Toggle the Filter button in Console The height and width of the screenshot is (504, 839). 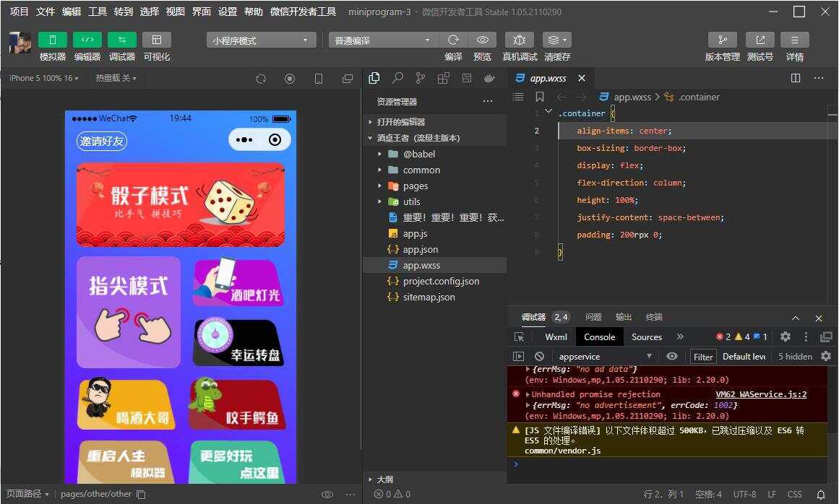click(702, 356)
